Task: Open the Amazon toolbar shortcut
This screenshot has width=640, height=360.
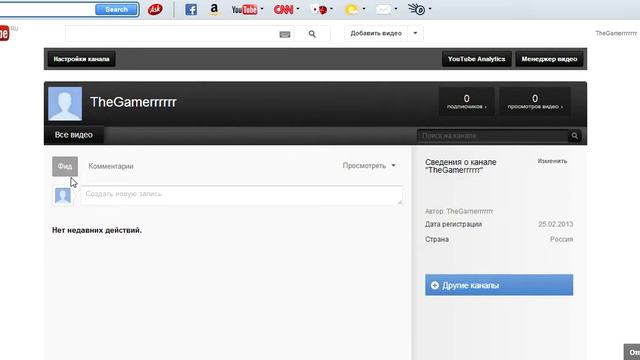Action: click(x=214, y=9)
